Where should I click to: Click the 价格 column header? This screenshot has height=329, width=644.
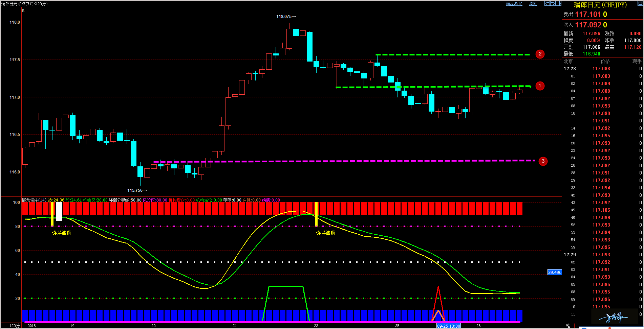point(605,61)
